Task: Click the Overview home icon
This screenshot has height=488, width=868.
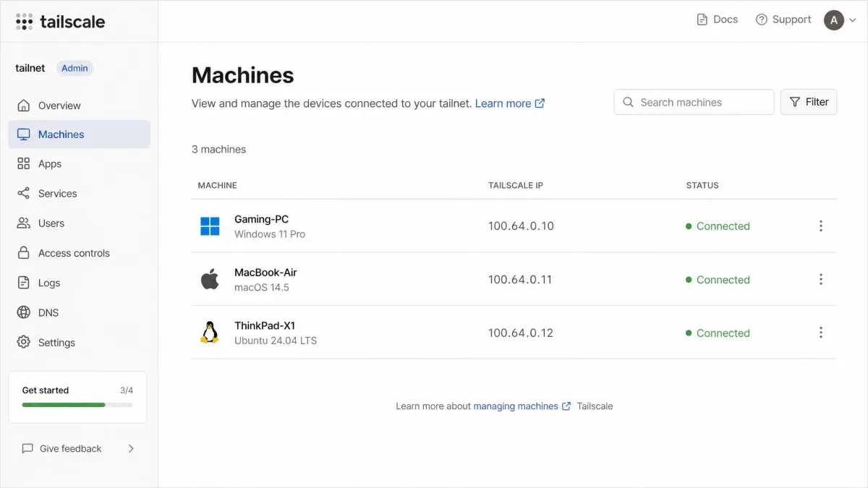Action: [x=24, y=106]
